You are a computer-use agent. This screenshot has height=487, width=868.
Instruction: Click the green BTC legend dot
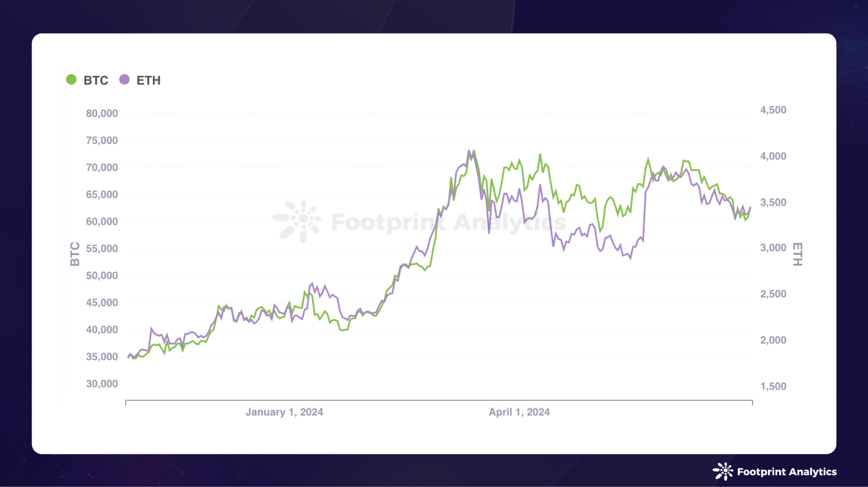click(x=71, y=80)
